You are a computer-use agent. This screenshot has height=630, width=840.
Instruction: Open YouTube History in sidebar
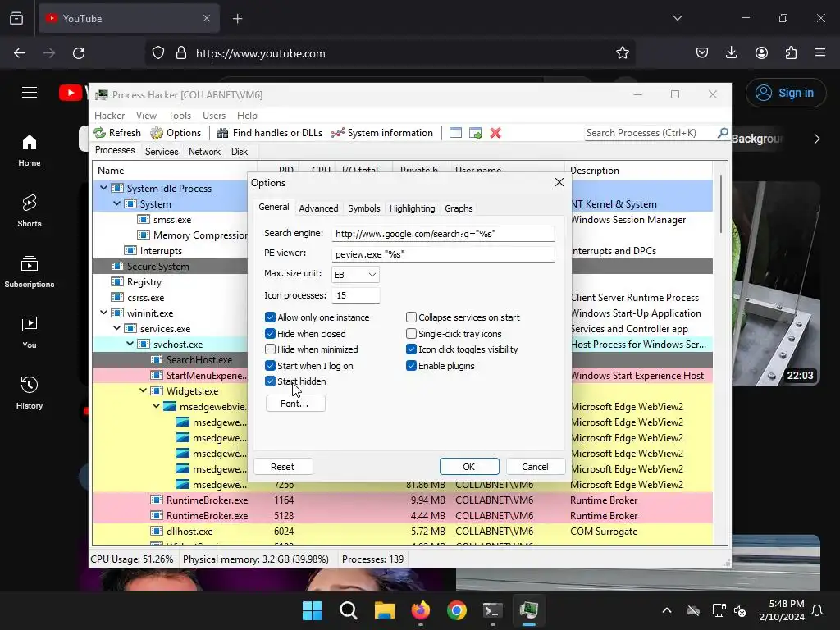click(30, 393)
